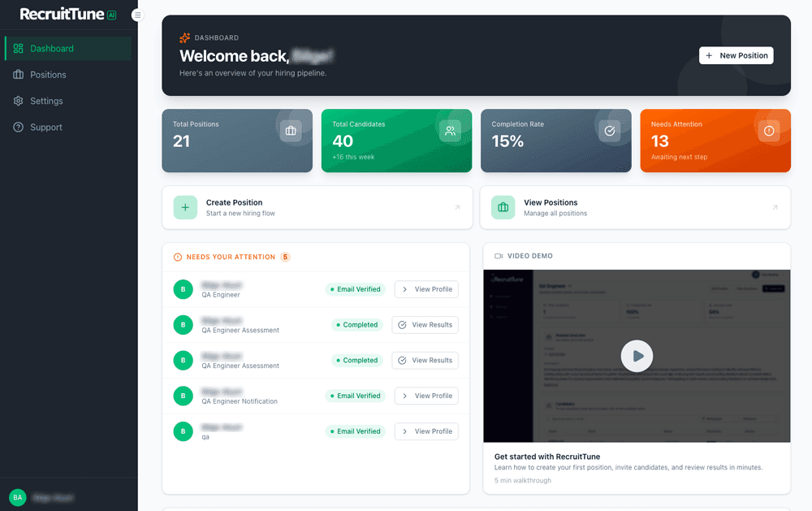Viewport: 812px width, 511px height.
Task: Click the '15%' completion rate value
Action: coord(508,141)
